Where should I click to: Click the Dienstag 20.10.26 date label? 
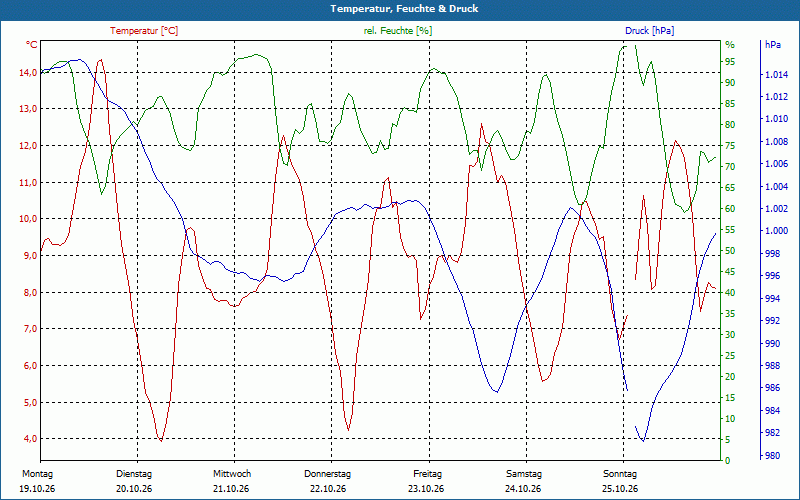(134, 481)
